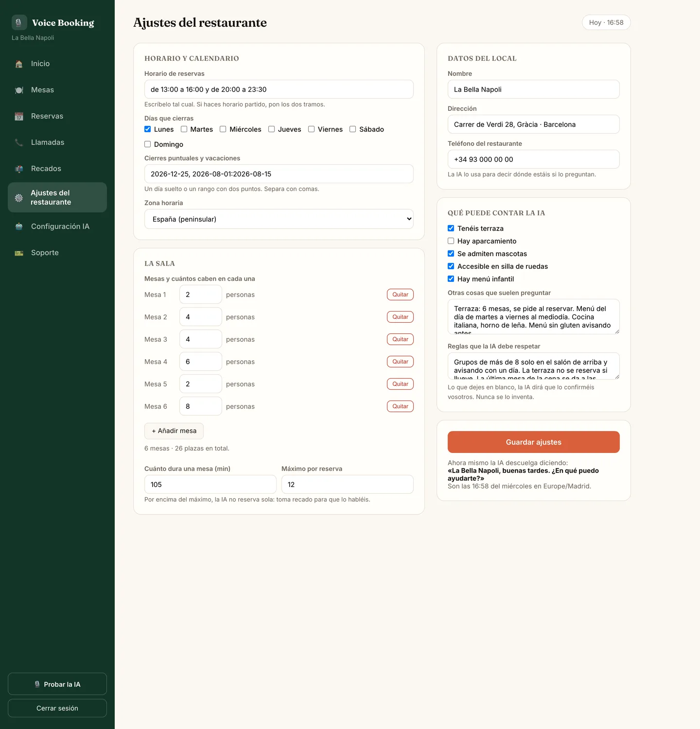Click the mailbox icon beside Recados
The height and width of the screenshot is (729, 700).
(19, 169)
